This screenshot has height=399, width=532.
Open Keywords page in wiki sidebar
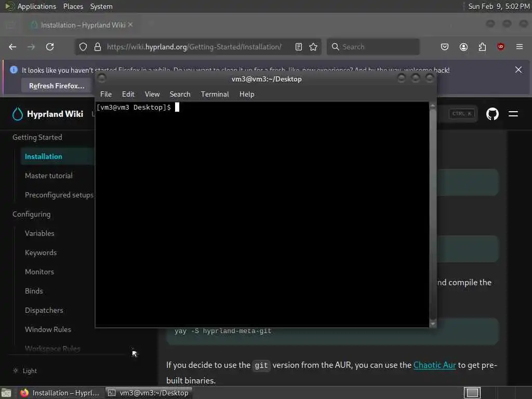tap(41, 253)
